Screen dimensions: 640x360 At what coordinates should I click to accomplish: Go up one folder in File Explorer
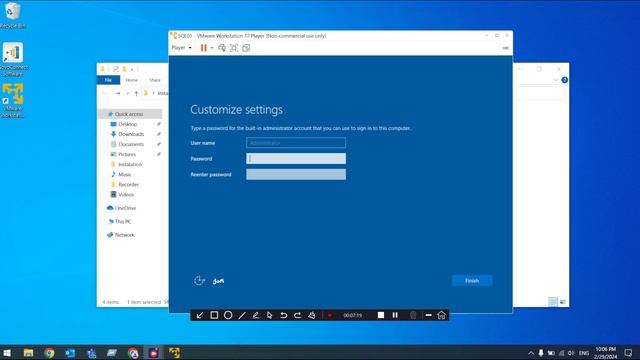click(136, 93)
